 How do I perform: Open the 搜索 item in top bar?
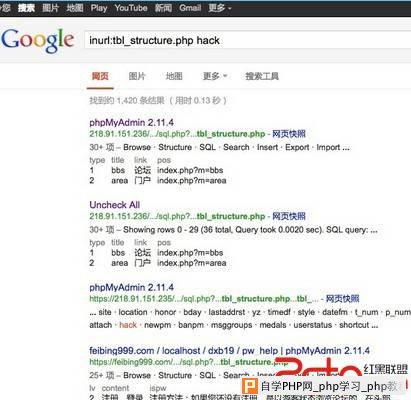[26, 8]
